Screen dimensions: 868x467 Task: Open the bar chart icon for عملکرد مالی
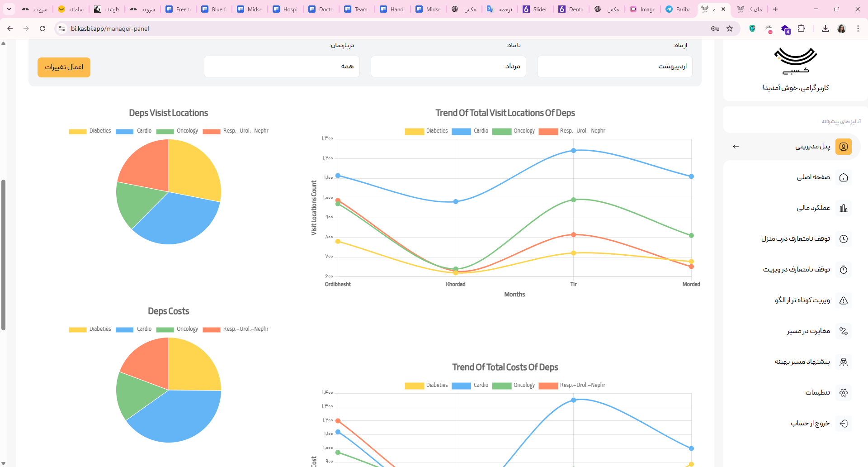(843, 208)
